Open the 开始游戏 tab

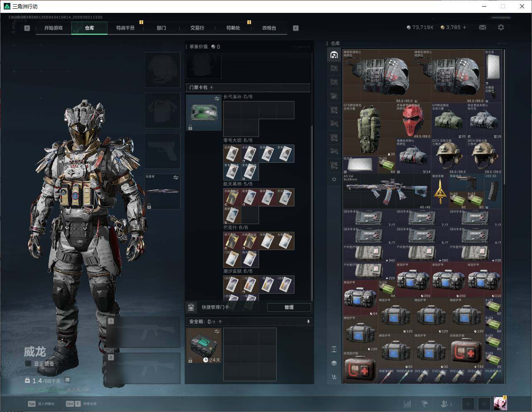click(x=54, y=28)
